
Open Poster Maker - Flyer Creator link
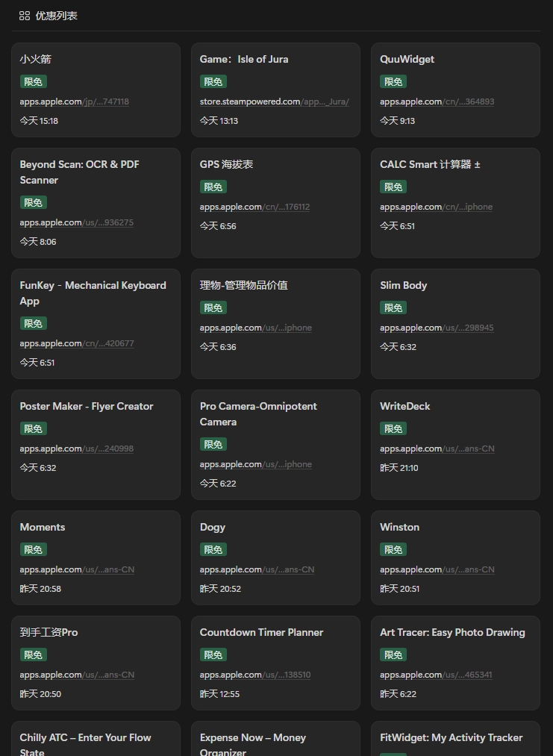click(x=76, y=449)
